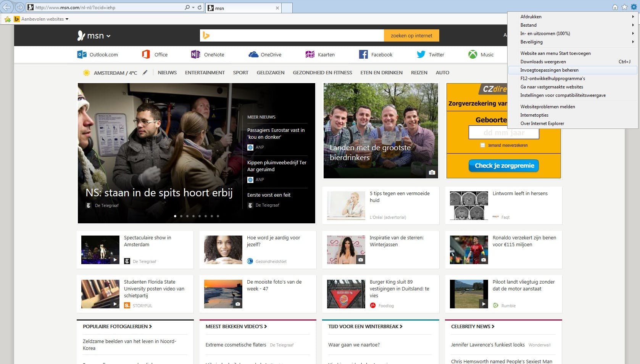Viewport: 640px width, 364px height.
Task: Open the GELDZAKEN navigation link
Action: coord(271,72)
